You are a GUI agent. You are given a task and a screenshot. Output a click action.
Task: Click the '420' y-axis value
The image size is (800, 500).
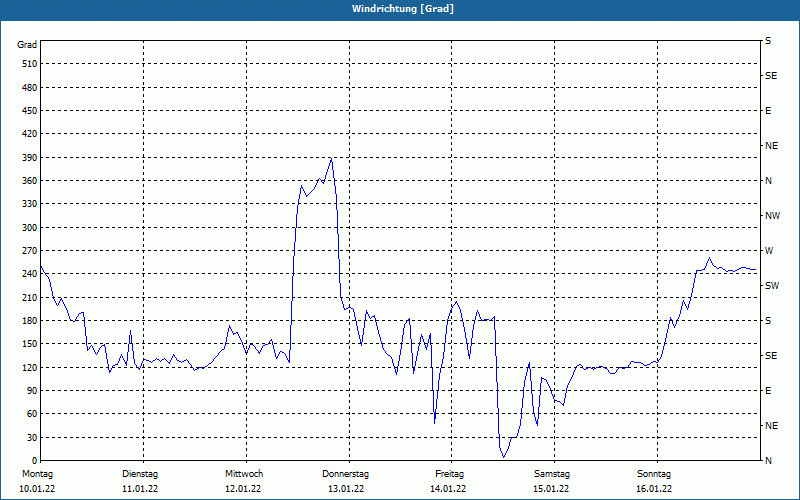coord(30,134)
